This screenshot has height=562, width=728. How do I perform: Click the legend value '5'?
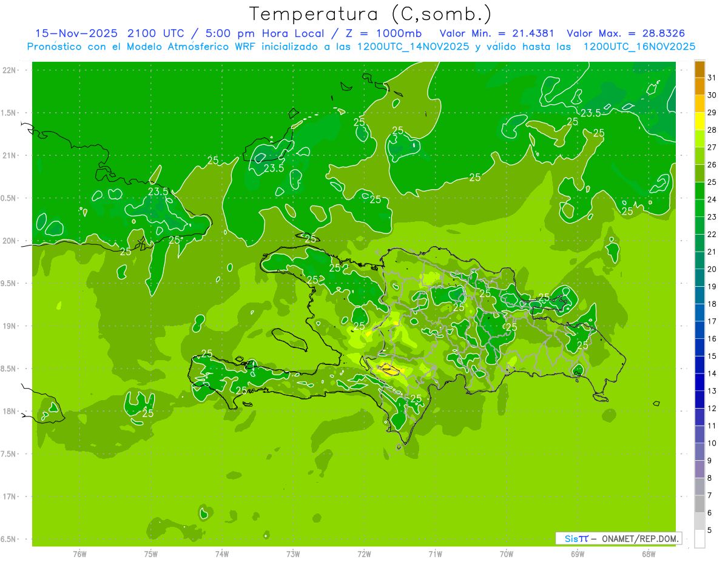710,530
